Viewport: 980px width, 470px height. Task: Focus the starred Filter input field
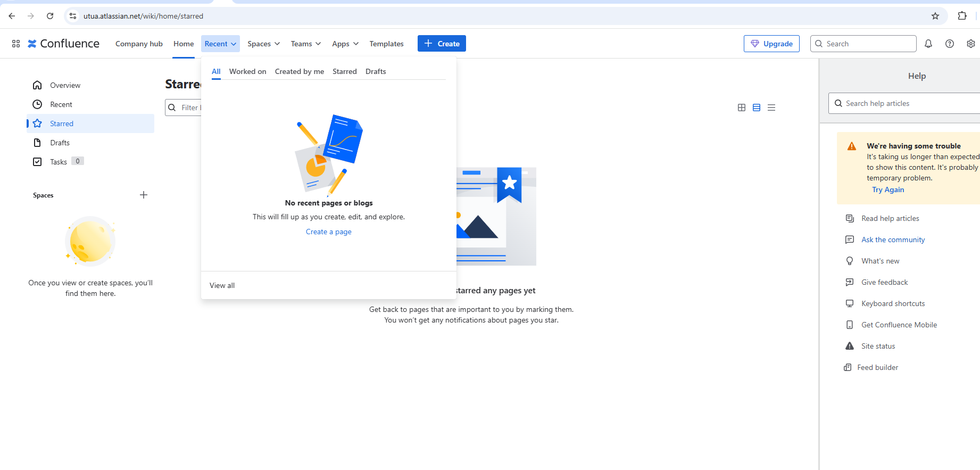point(183,108)
